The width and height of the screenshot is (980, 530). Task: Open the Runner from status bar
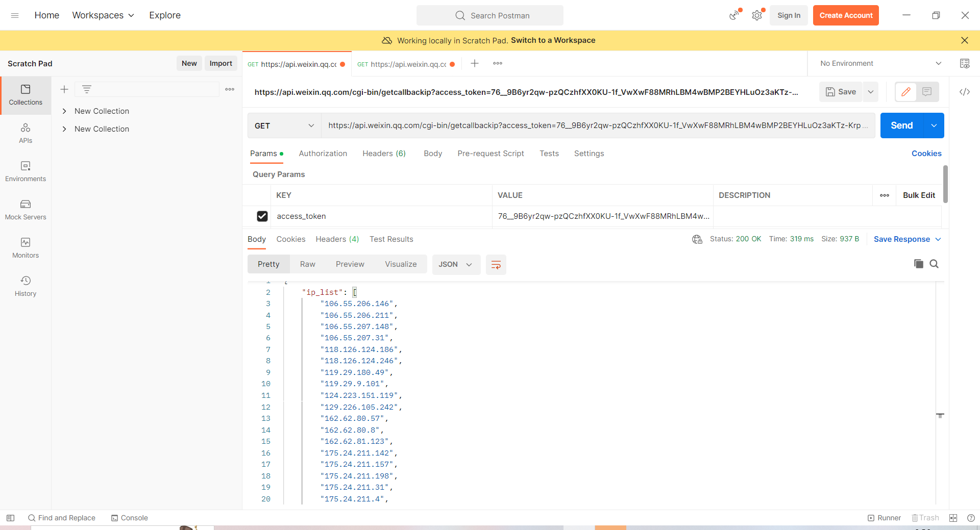click(x=884, y=518)
